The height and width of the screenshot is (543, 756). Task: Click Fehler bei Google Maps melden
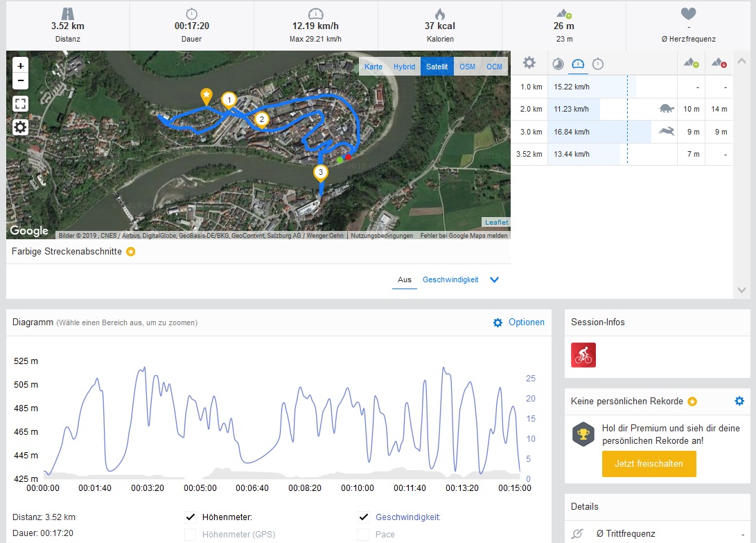pos(464,236)
